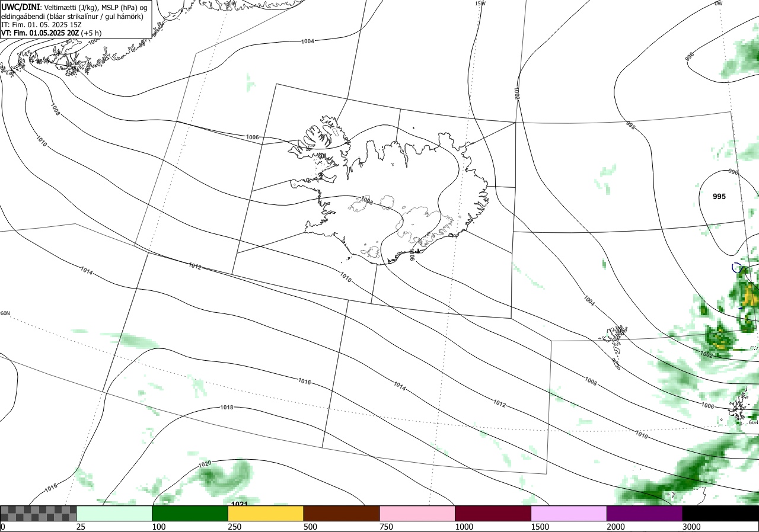Click the high pressure center label "1021"
Viewport: 759px width, 532px height.
coord(239,504)
